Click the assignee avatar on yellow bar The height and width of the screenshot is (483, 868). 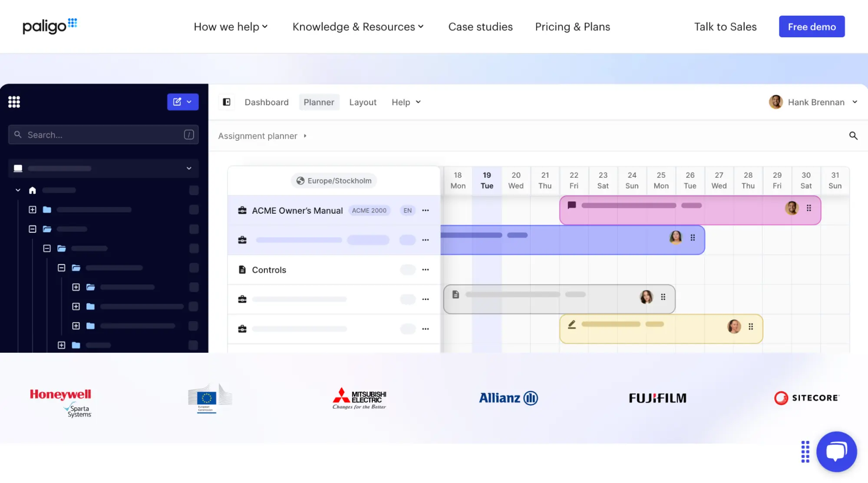(x=734, y=327)
